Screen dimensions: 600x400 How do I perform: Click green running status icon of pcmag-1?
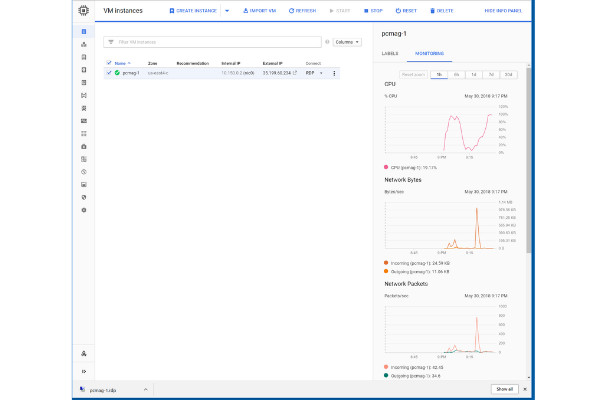pos(117,73)
